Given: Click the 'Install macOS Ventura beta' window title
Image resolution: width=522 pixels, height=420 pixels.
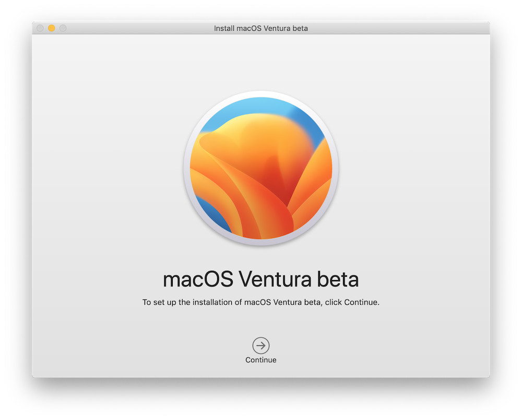Looking at the screenshot, I should click(x=260, y=28).
